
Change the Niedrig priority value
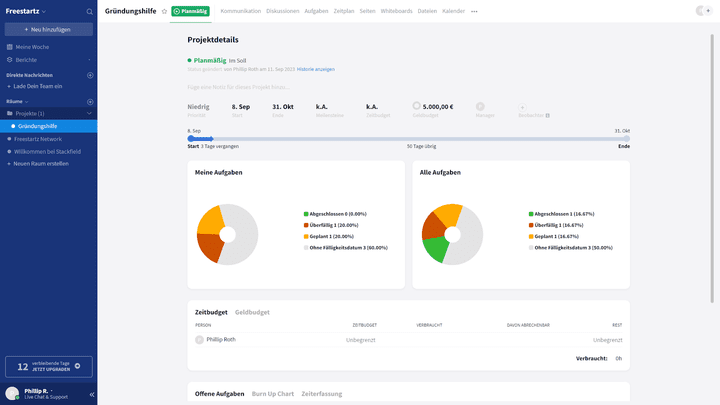[x=198, y=107]
